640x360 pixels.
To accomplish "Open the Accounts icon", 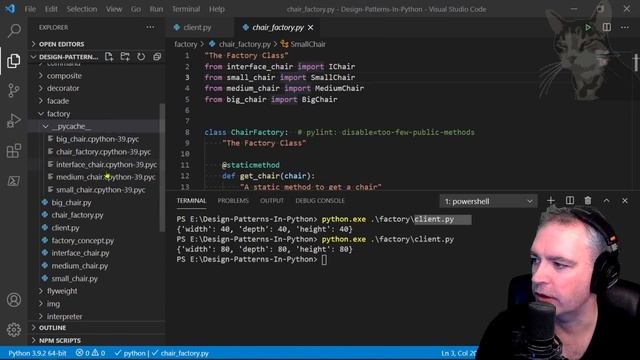I will (14, 300).
